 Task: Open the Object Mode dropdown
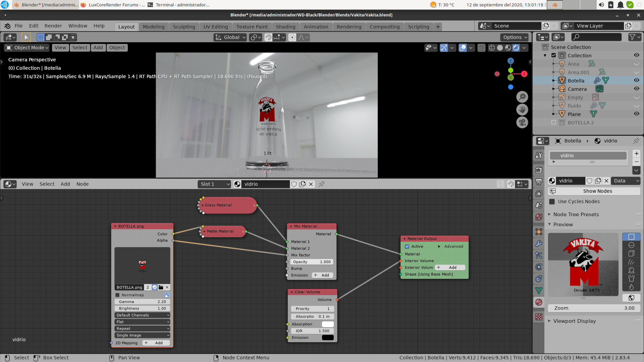point(28,48)
